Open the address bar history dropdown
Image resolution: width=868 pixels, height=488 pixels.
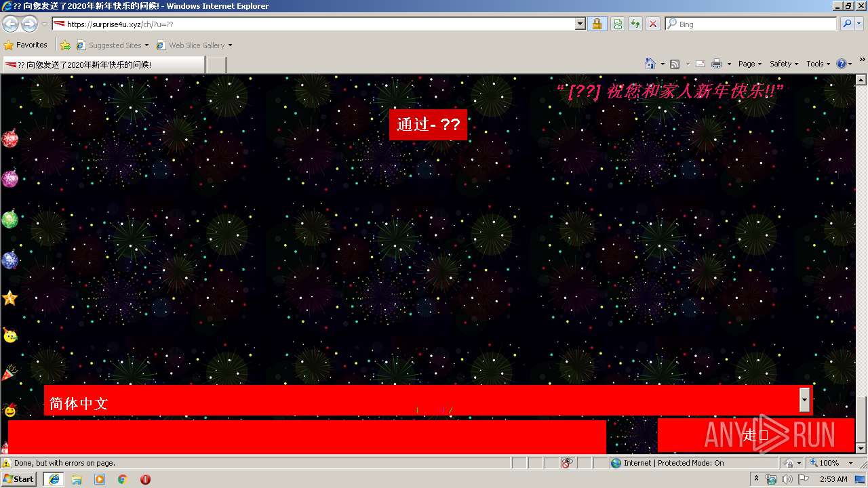coord(580,24)
